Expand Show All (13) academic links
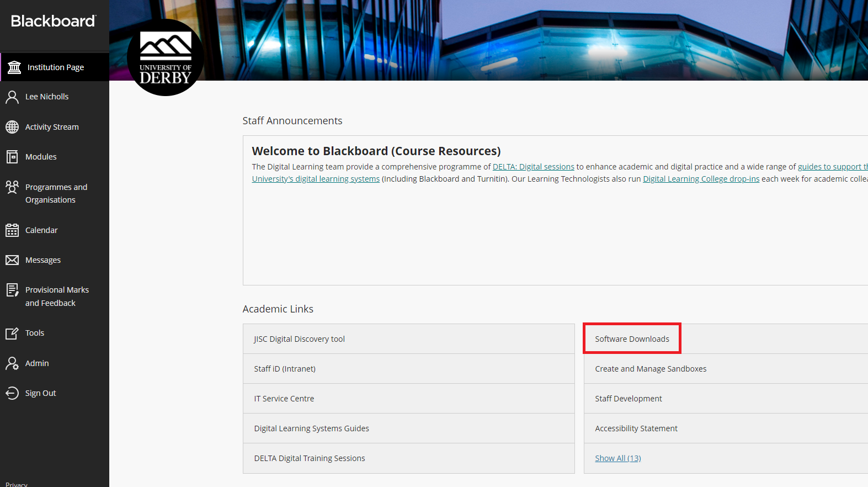This screenshot has width=868, height=487. 618,458
